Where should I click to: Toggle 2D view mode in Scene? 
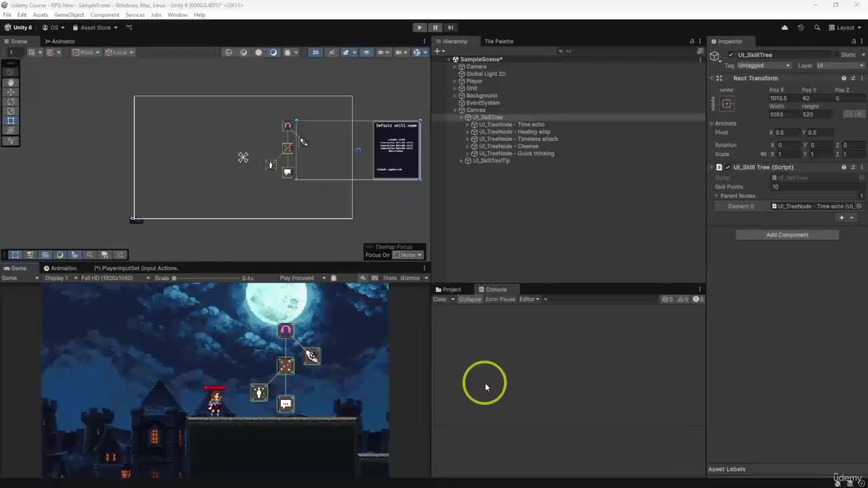coord(315,52)
